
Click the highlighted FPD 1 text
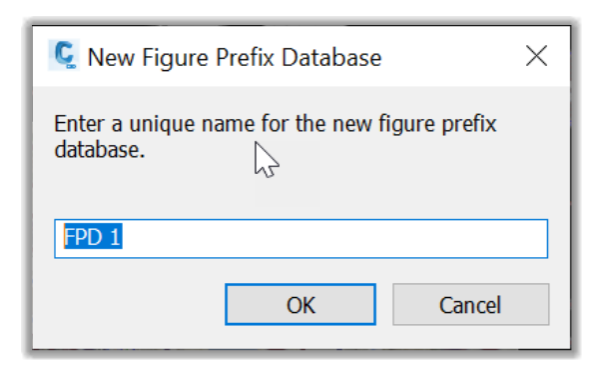coord(93,237)
